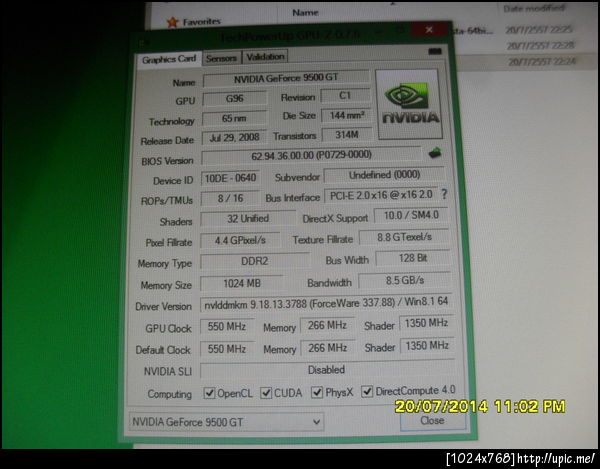The width and height of the screenshot is (600, 469).
Task: Click the Favorites star icon in Explorer
Action: coord(173,23)
